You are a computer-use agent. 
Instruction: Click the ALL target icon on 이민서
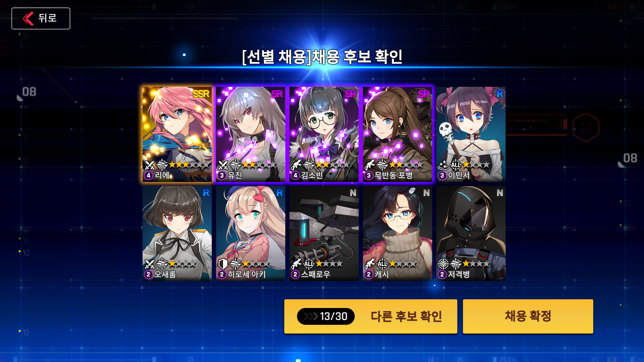[455, 165]
